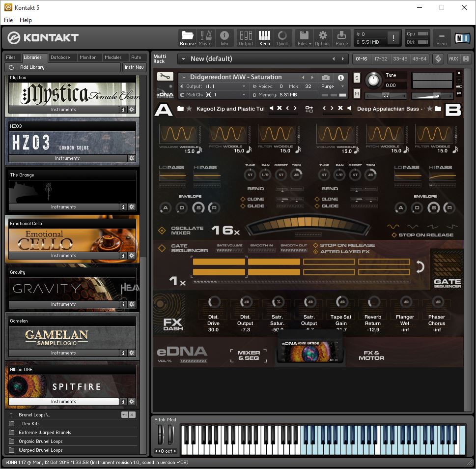The height and width of the screenshot is (469, 476).
Task: Open the Extreme Warped Brunels folder
Action: (x=45, y=432)
